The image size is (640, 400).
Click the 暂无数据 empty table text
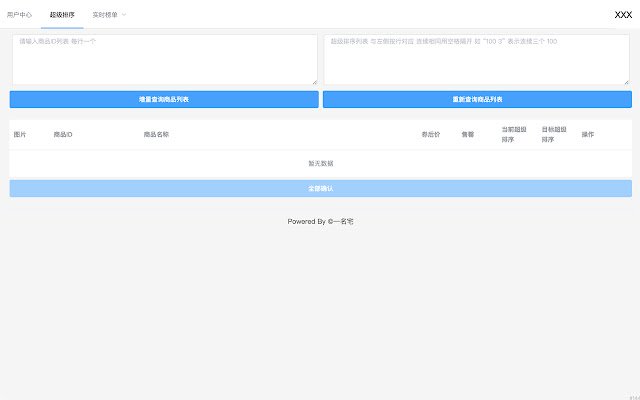coord(321,163)
